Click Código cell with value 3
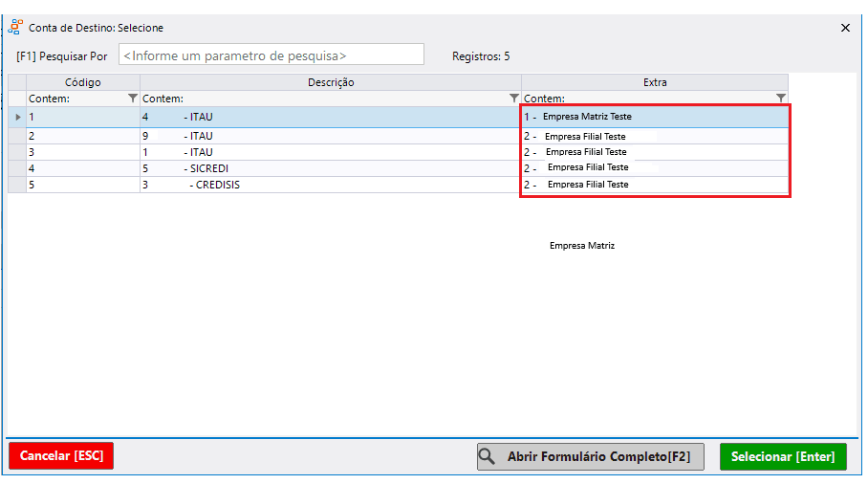Viewport: 868px width, 484px height. 82,152
